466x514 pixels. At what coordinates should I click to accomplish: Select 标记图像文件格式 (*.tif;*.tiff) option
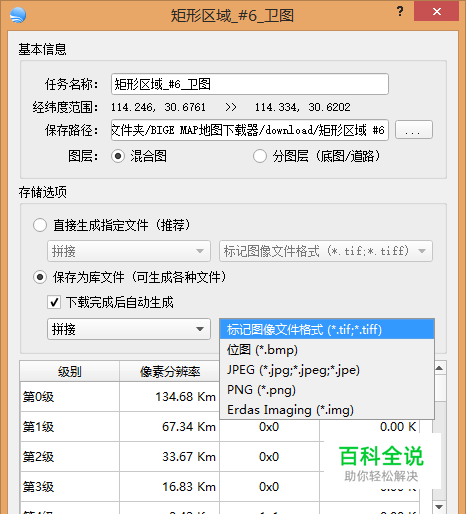pos(327,329)
